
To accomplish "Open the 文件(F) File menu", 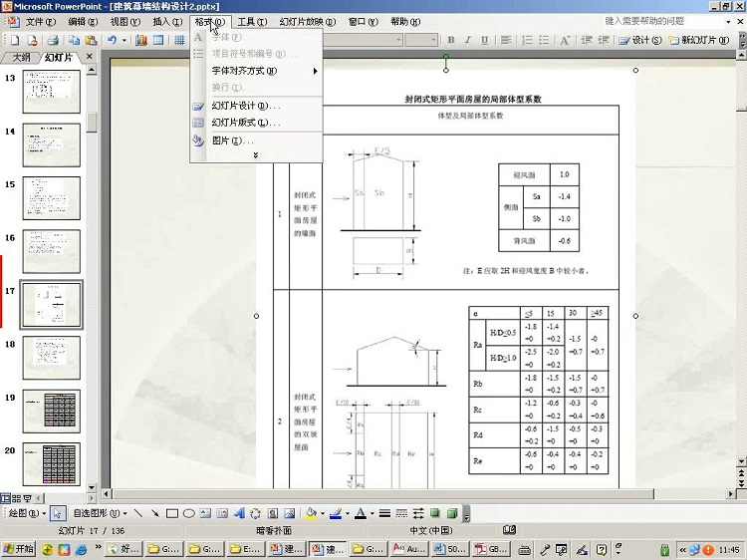I will 41,22.
